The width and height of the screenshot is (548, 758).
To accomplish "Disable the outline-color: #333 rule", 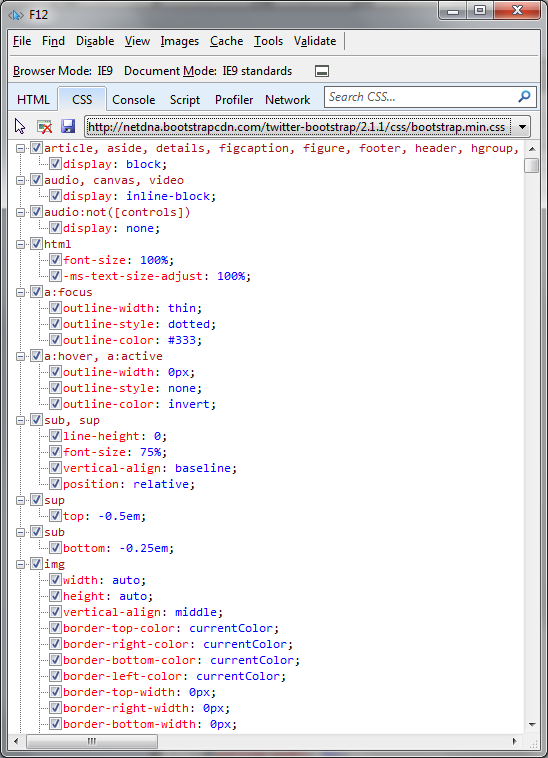I will pos(55,340).
